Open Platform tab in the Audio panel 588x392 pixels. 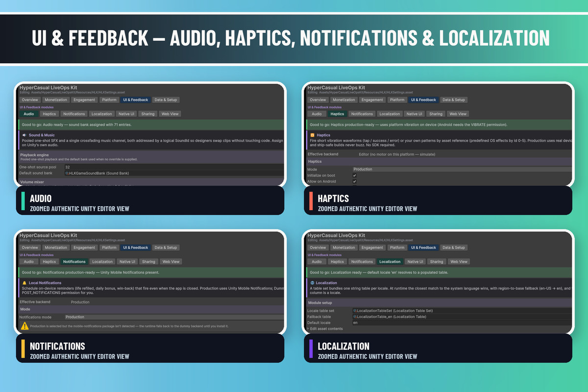pyautogui.click(x=109, y=99)
